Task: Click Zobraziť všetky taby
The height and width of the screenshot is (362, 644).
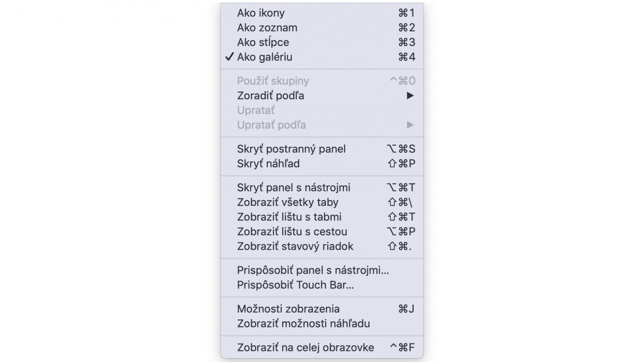Action: point(322,202)
